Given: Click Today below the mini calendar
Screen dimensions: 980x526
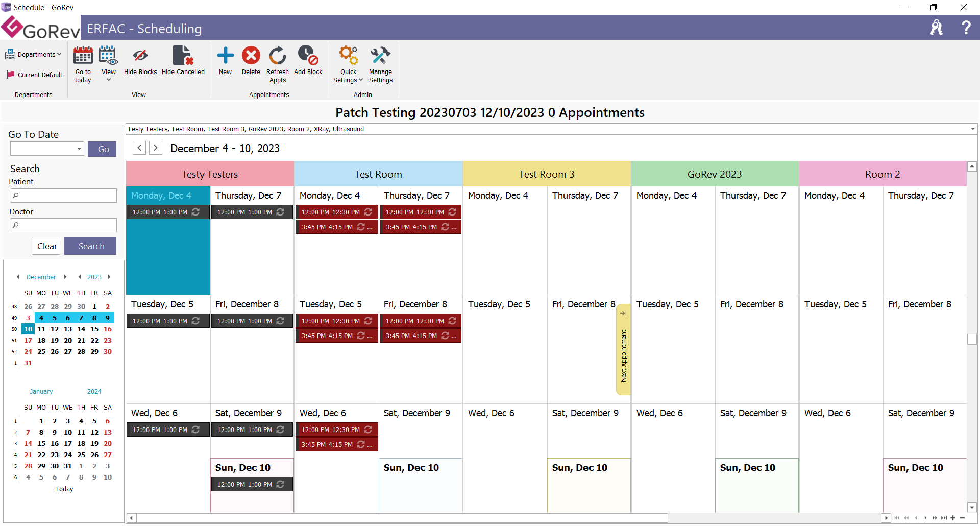Looking at the screenshot, I should (x=64, y=489).
